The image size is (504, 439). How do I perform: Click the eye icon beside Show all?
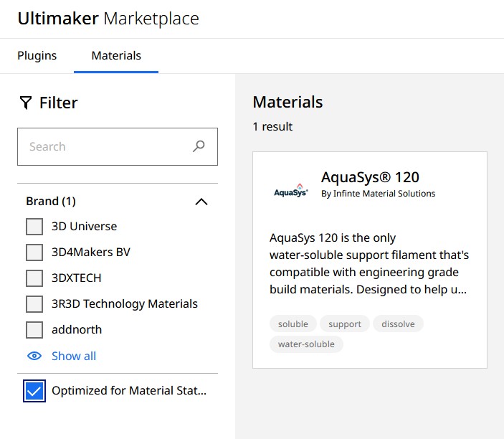point(34,356)
